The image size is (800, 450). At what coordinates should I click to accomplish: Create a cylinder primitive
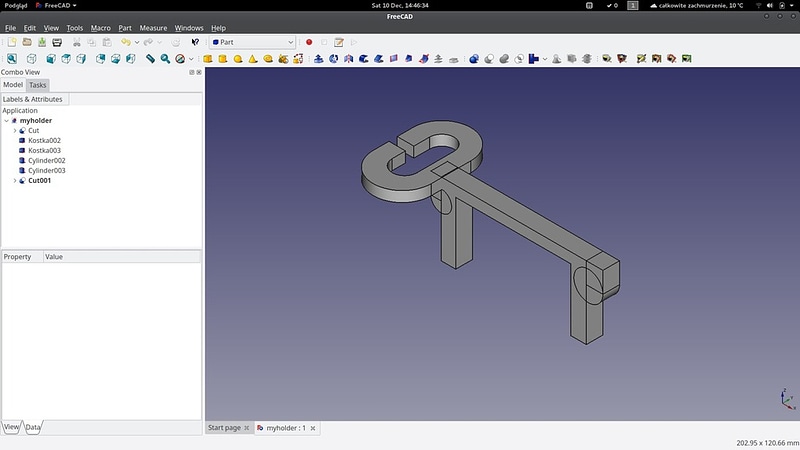(x=223, y=59)
